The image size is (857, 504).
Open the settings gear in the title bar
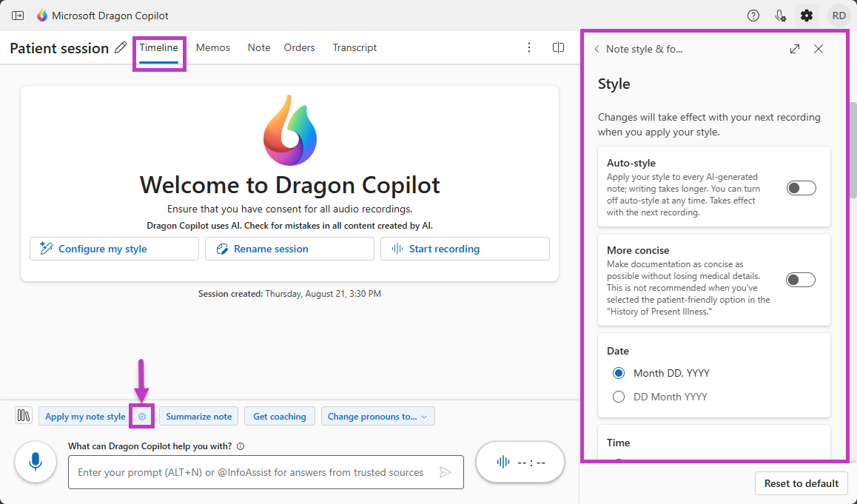point(806,15)
